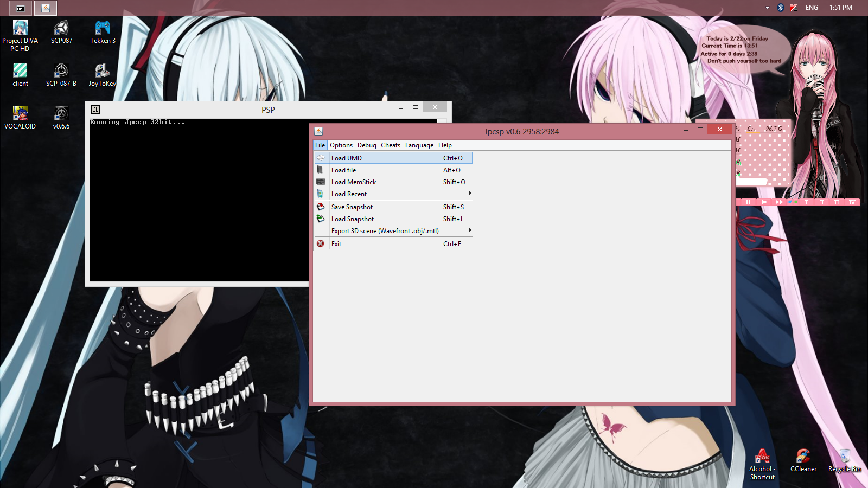Close the File menu in Jpcsp
868x488 pixels.
click(320, 145)
